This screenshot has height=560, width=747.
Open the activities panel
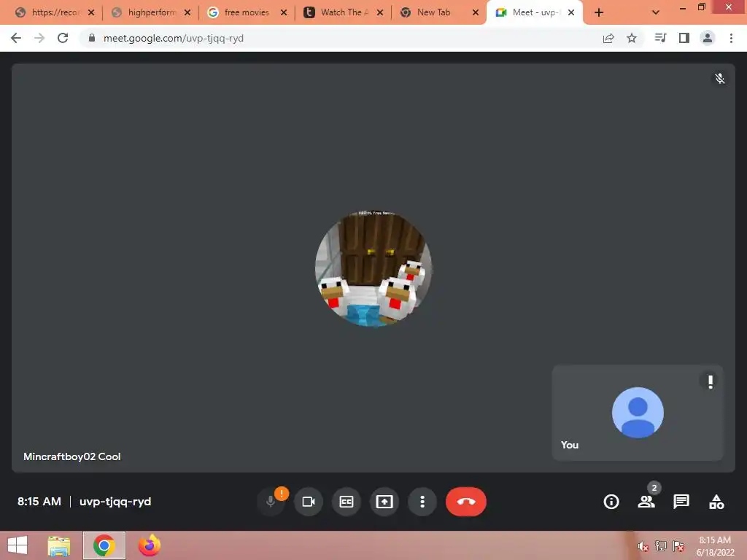point(716,502)
